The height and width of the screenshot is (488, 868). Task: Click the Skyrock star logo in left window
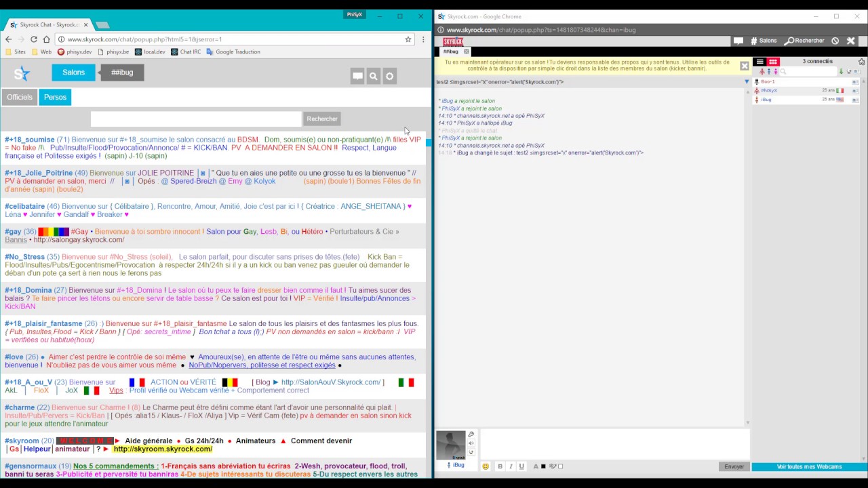pyautogui.click(x=22, y=73)
